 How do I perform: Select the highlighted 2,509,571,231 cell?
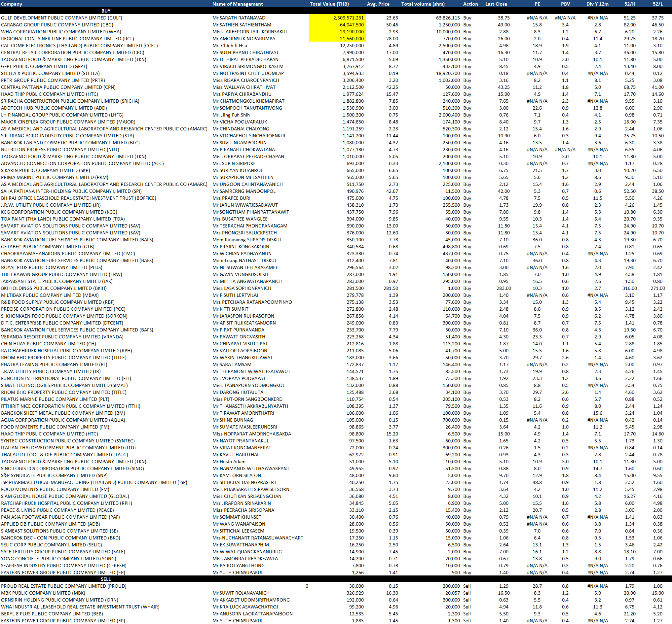(348, 18)
